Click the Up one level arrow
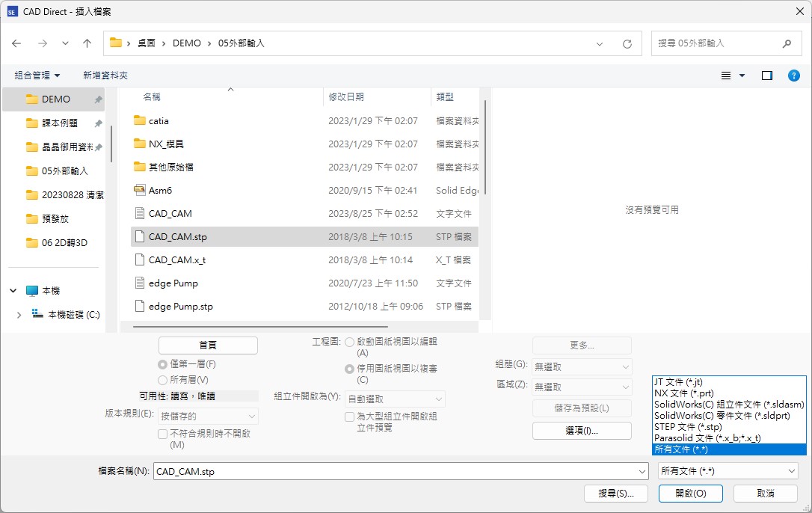Viewport: 812px width, 513px height. 87,43
